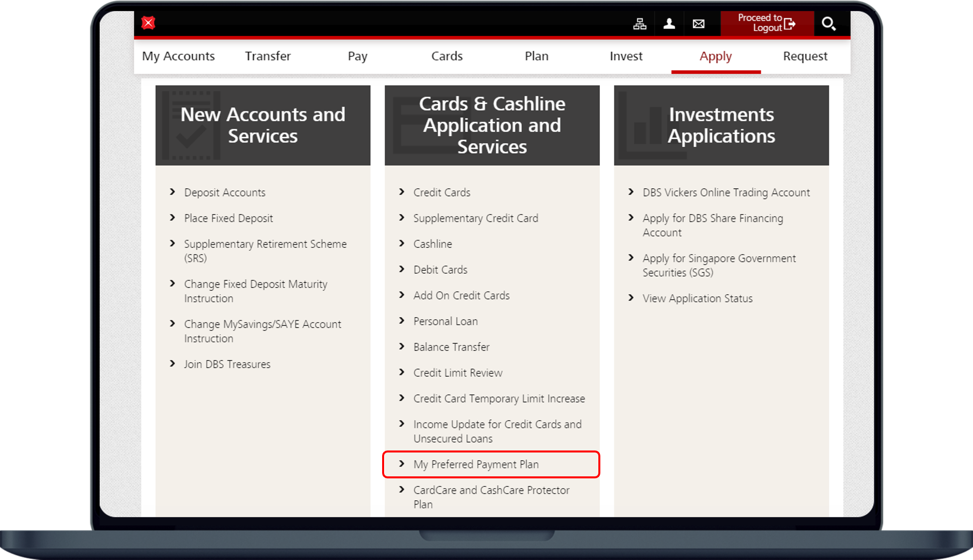Screen dimensions: 973x560
Task: Select Personal Loan link
Action: [445, 322]
